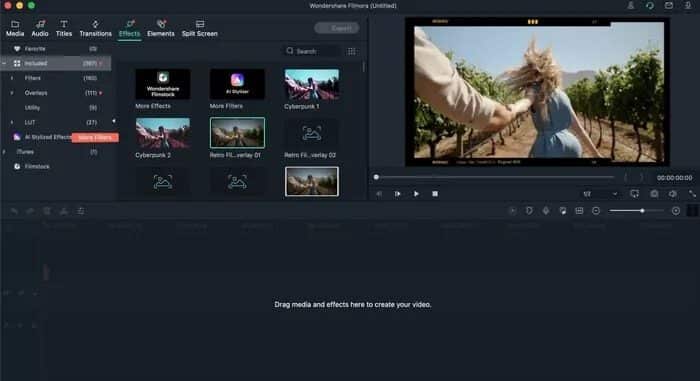Play the preview
The height and width of the screenshot is (381, 700).
coord(416,194)
